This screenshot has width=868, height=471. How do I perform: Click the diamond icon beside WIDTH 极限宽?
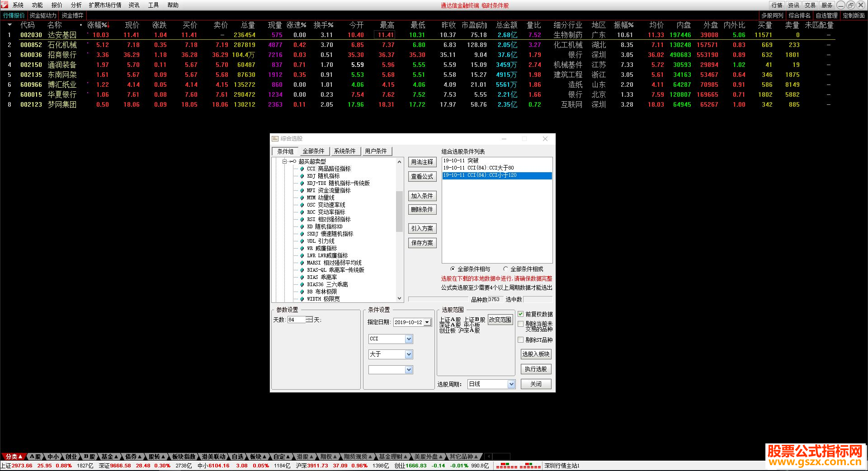click(x=302, y=299)
